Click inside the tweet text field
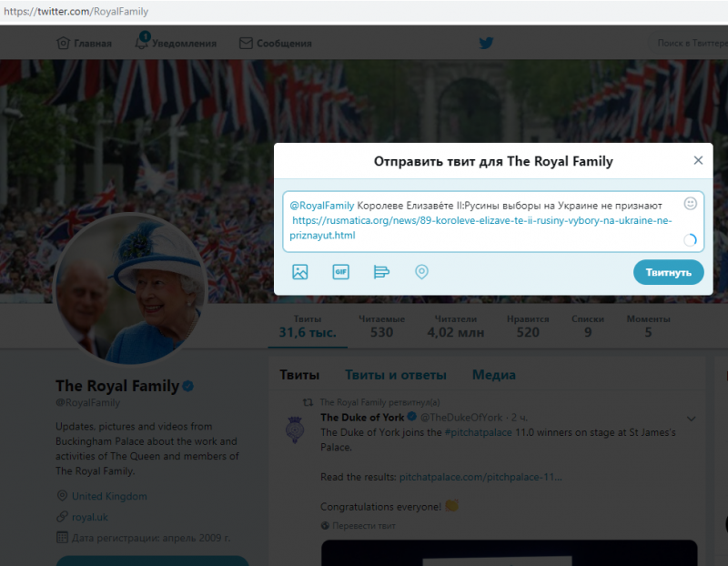This screenshot has height=566, width=728. point(493,221)
